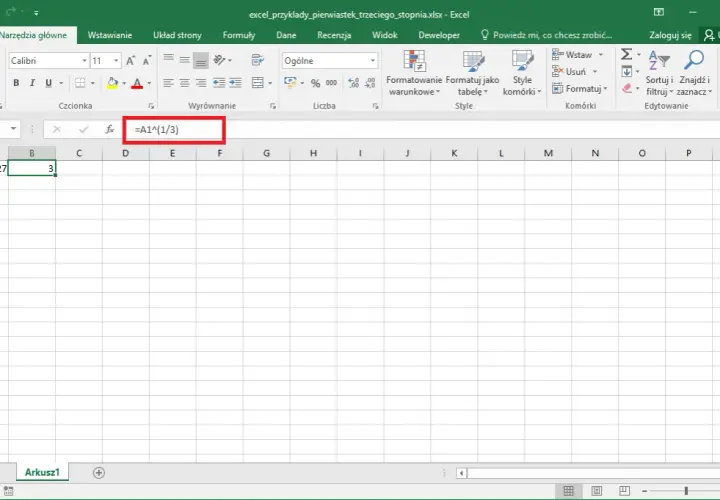This screenshot has width=720, height=500.
Task: Decrease font size with smaller A icon
Action: click(x=147, y=61)
